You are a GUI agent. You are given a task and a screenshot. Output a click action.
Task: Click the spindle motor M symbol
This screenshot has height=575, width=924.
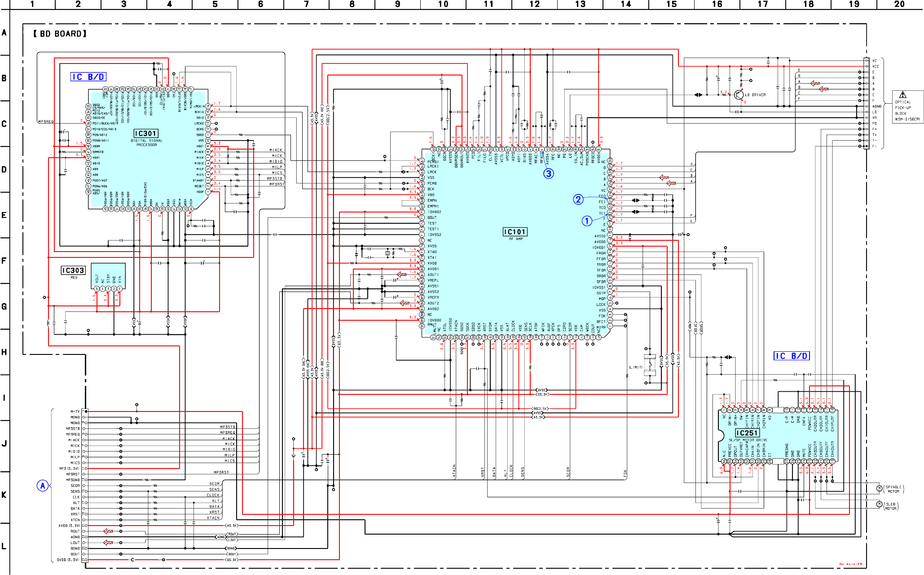(x=879, y=488)
